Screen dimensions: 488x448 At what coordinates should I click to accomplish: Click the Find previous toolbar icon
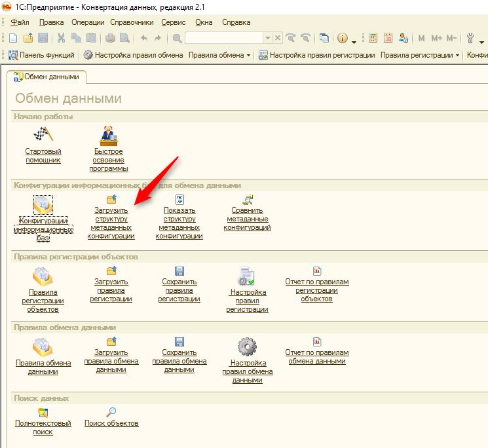click(x=306, y=38)
